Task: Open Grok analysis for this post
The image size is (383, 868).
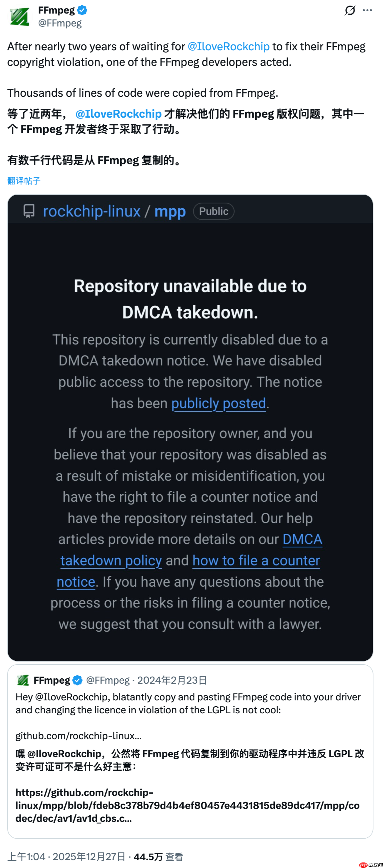Action: click(350, 11)
